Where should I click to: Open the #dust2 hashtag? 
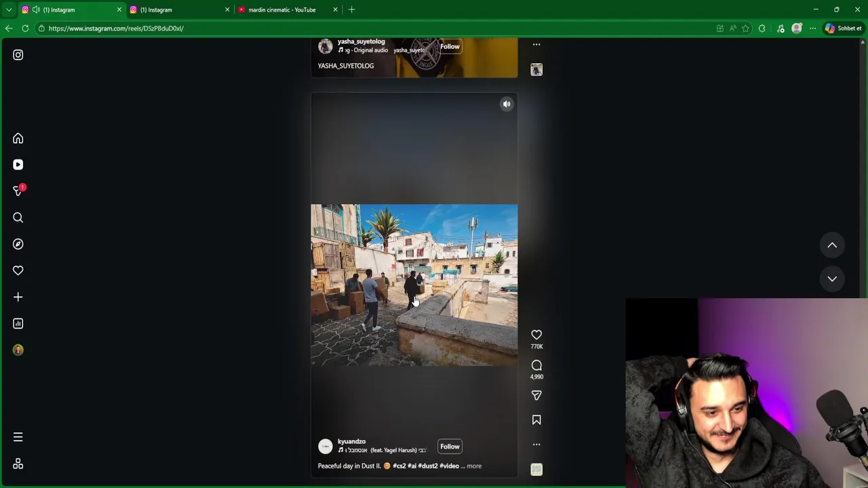[x=427, y=466]
